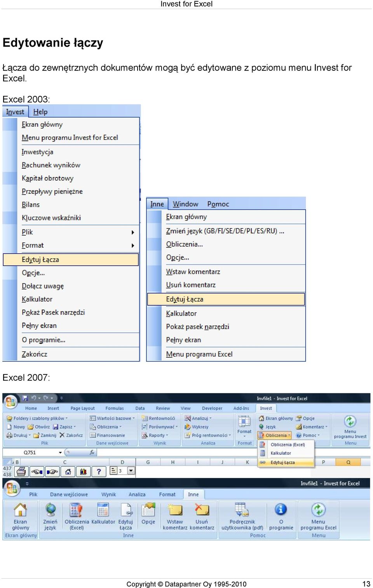The image size is (373, 588).
Task: Select Zmień język from the Inne menu
Action: point(225,231)
